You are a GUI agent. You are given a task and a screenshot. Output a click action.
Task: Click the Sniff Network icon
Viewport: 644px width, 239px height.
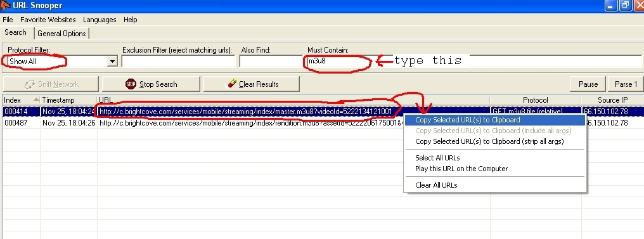tap(30, 84)
